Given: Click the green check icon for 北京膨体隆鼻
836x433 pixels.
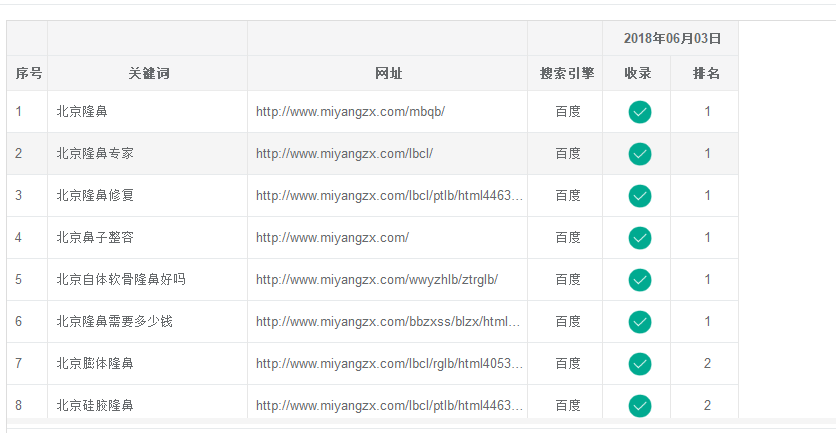Looking at the screenshot, I should (640, 364).
